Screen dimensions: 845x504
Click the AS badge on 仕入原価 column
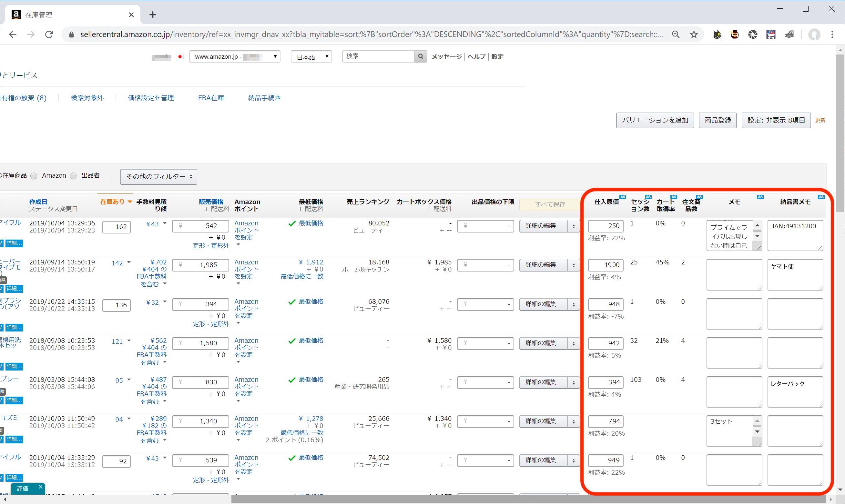point(623,197)
